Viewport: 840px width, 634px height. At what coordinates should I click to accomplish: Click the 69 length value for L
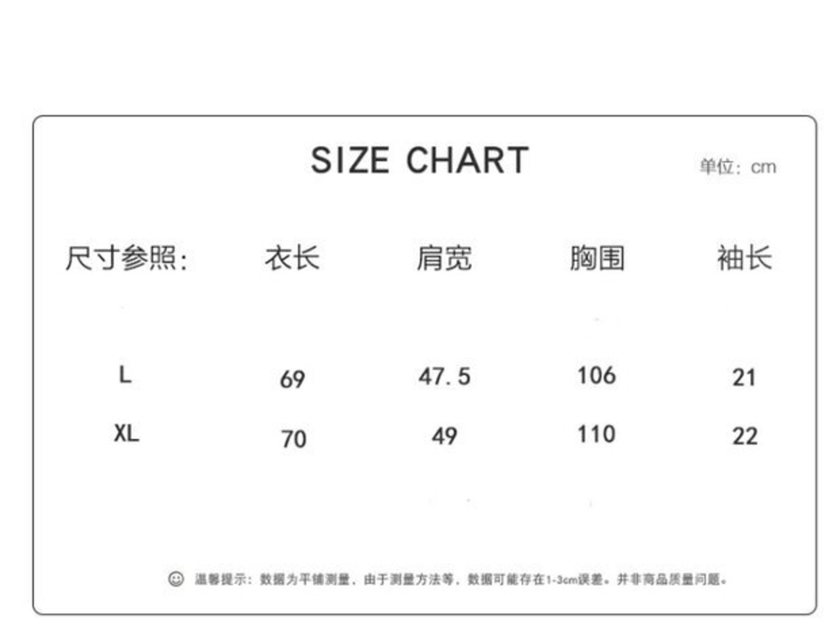[293, 379]
